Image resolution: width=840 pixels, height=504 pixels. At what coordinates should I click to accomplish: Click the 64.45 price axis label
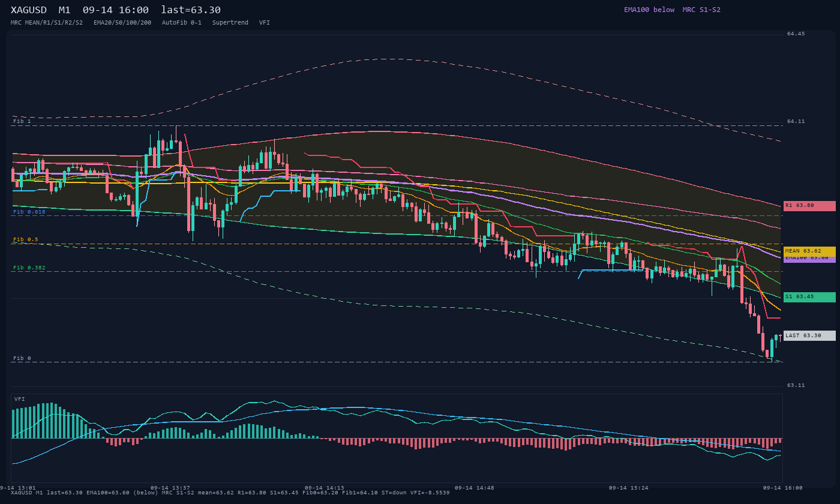click(796, 34)
